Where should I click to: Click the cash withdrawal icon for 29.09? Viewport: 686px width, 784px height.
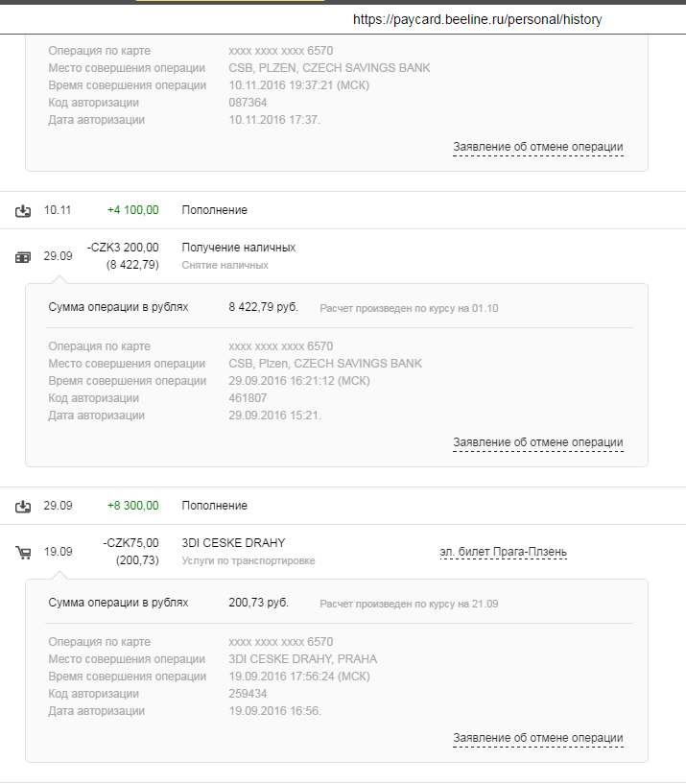pos(23,257)
